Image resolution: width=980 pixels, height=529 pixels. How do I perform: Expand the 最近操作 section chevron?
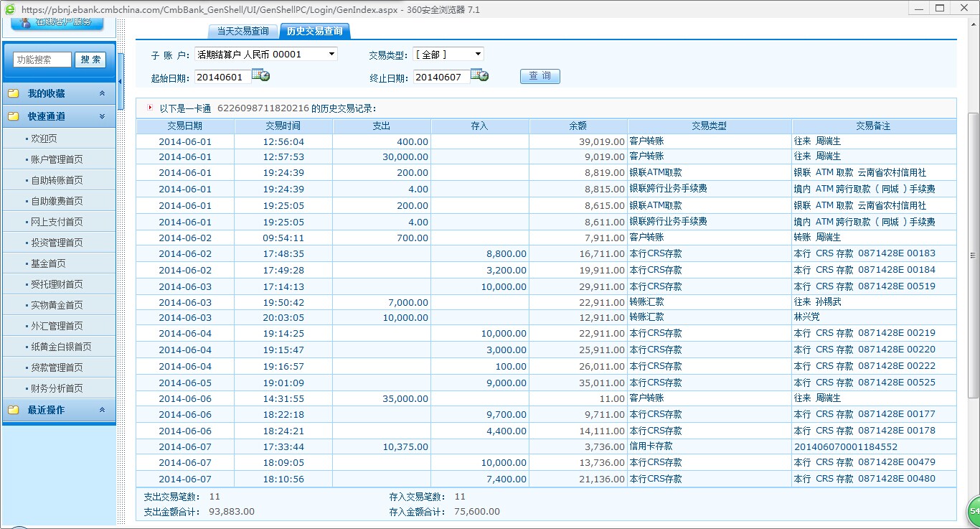click(102, 410)
